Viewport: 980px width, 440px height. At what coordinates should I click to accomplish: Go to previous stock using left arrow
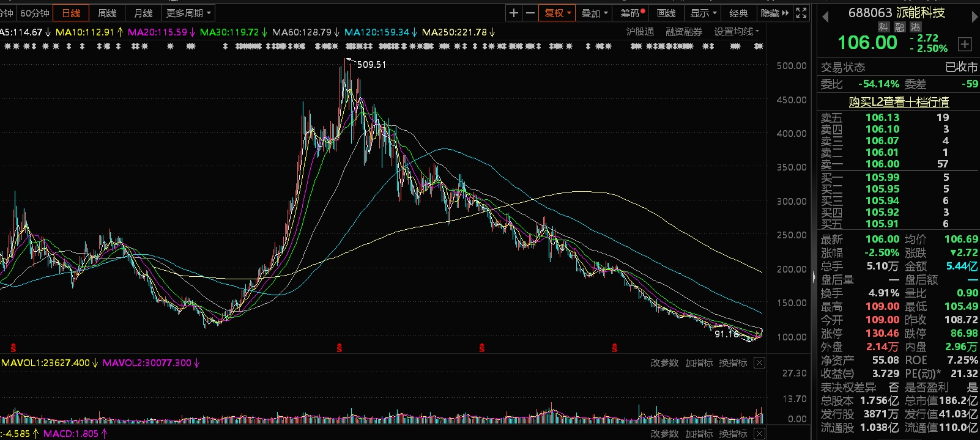point(825,16)
